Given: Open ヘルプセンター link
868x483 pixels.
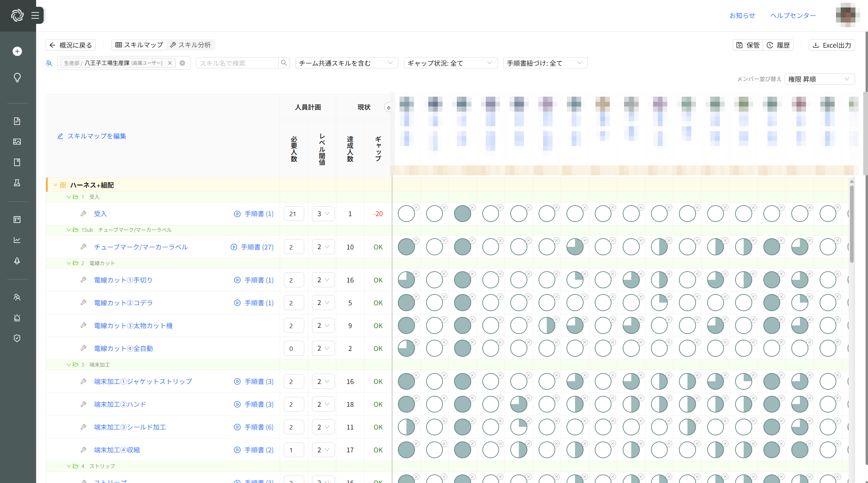Looking at the screenshot, I should coord(793,15).
